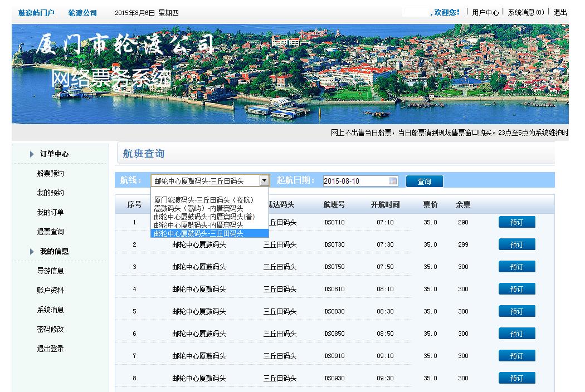Click the scrolling notice about 当日船票
The width and height of the screenshot is (585, 392).
point(450,133)
